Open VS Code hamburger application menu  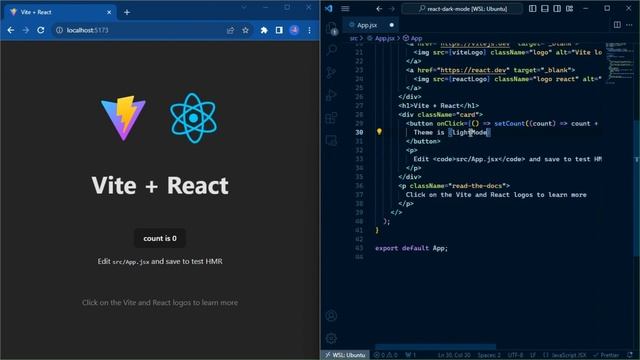click(345, 9)
